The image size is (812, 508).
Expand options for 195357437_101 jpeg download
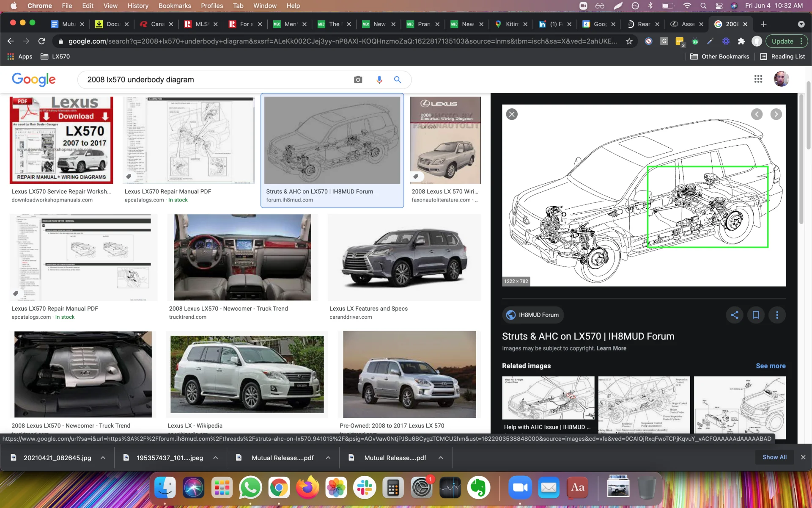pos(215,458)
